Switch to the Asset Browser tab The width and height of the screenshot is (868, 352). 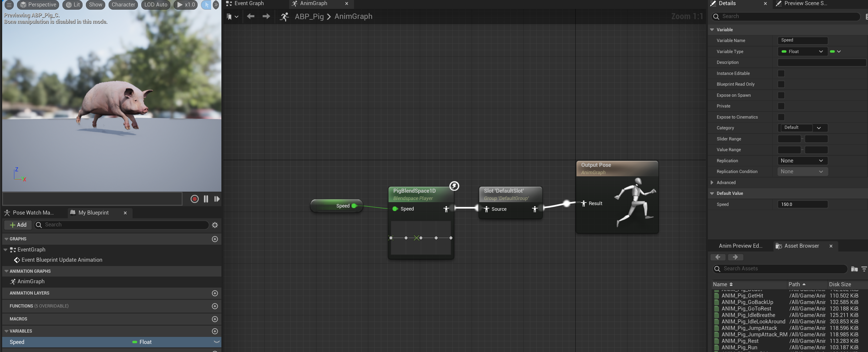tap(801, 246)
